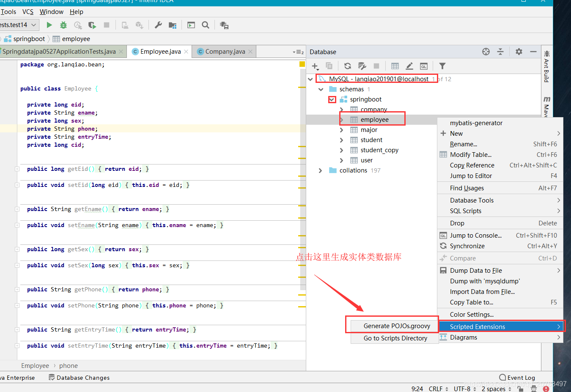Open the Window menu
571x392 pixels.
[x=52, y=12]
